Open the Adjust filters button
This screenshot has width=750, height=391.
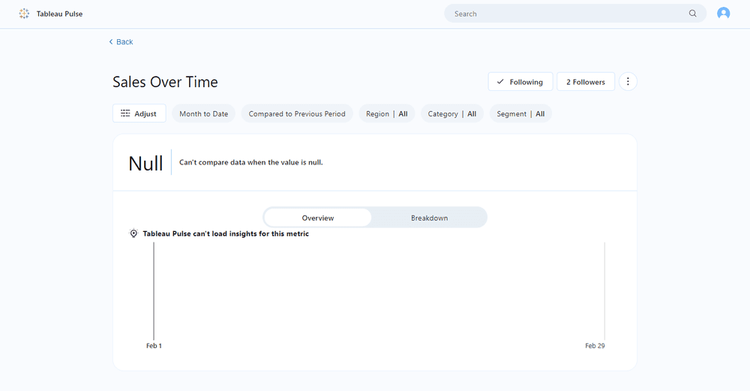[x=139, y=113]
